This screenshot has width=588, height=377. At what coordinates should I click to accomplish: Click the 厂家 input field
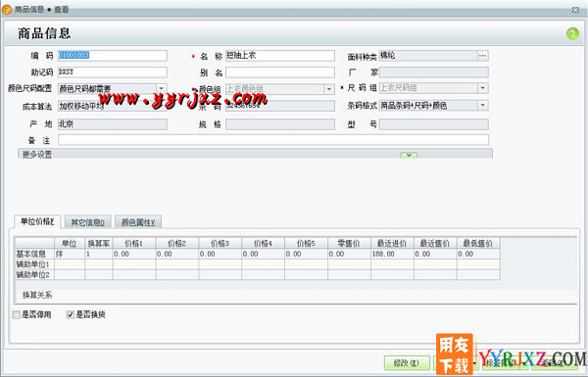click(434, 72)
